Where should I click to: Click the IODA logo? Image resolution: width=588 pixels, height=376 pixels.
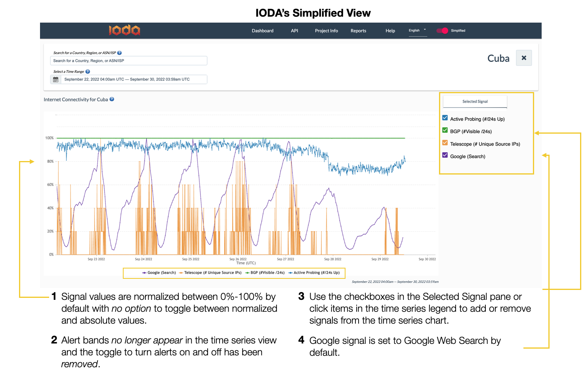tap(124, 31)
